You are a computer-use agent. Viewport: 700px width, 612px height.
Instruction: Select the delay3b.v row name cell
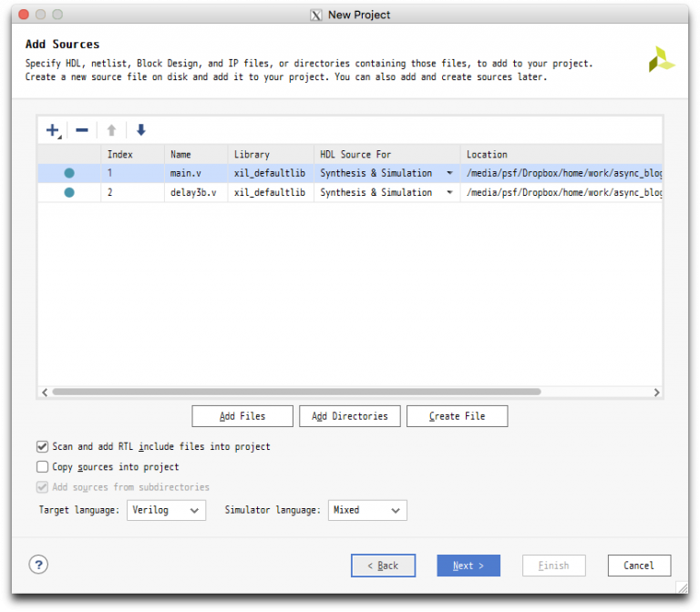(195, 192)
